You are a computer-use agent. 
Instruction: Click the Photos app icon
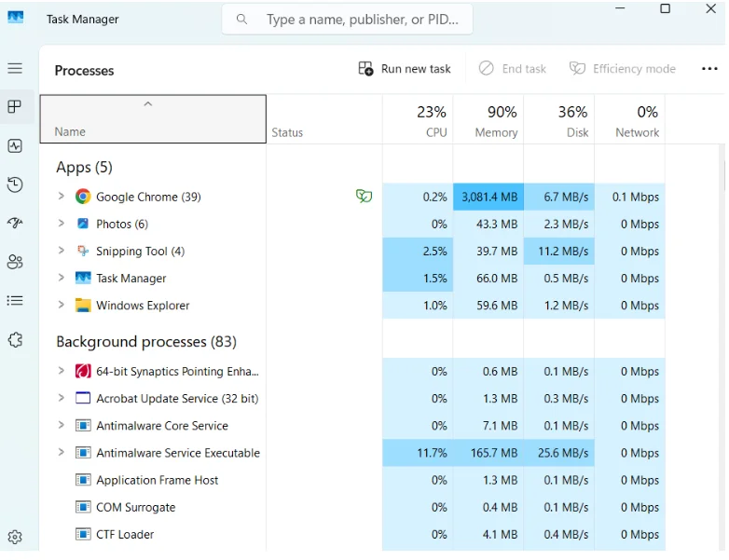[x=83, y=224]
